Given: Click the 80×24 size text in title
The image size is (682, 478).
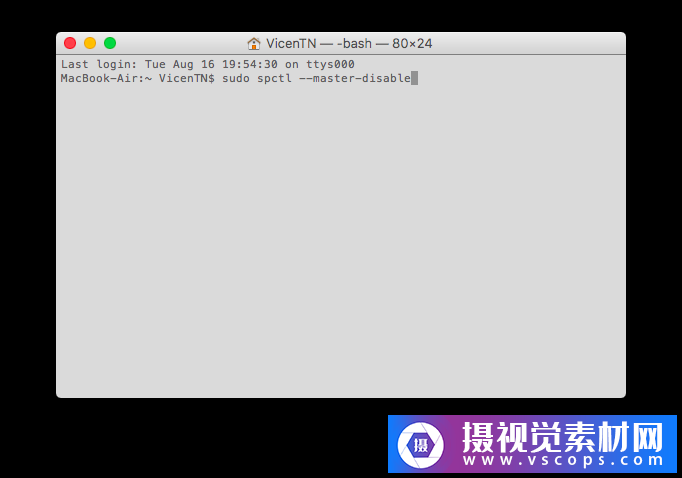Looking at the screenshot, I should click(x=412, y=43).
